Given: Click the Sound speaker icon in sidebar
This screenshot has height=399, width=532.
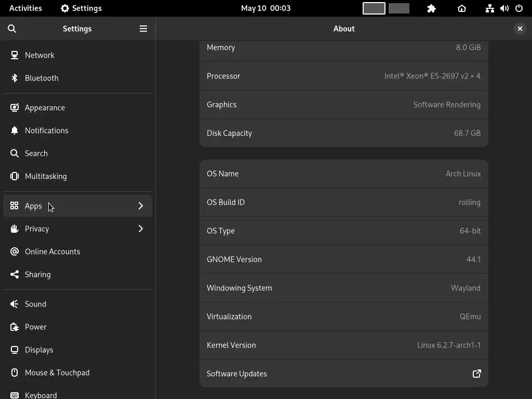Looking at the screenshot, I should (14, 304).
